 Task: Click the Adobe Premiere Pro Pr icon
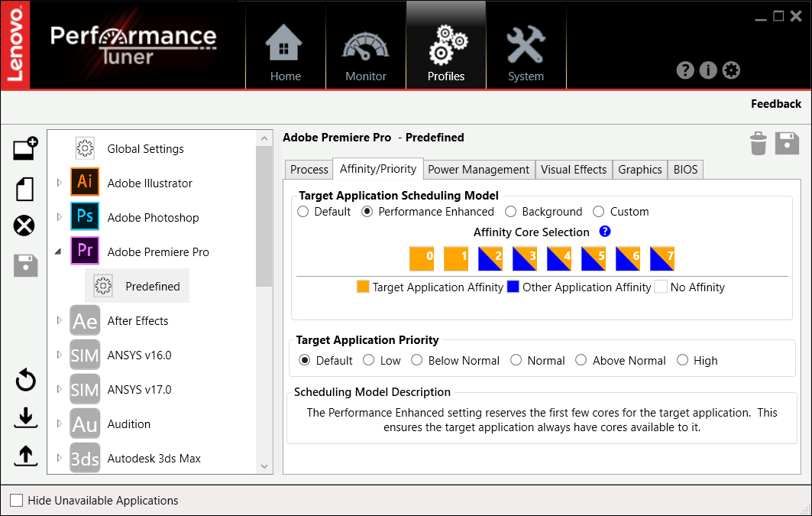(85, 250)
